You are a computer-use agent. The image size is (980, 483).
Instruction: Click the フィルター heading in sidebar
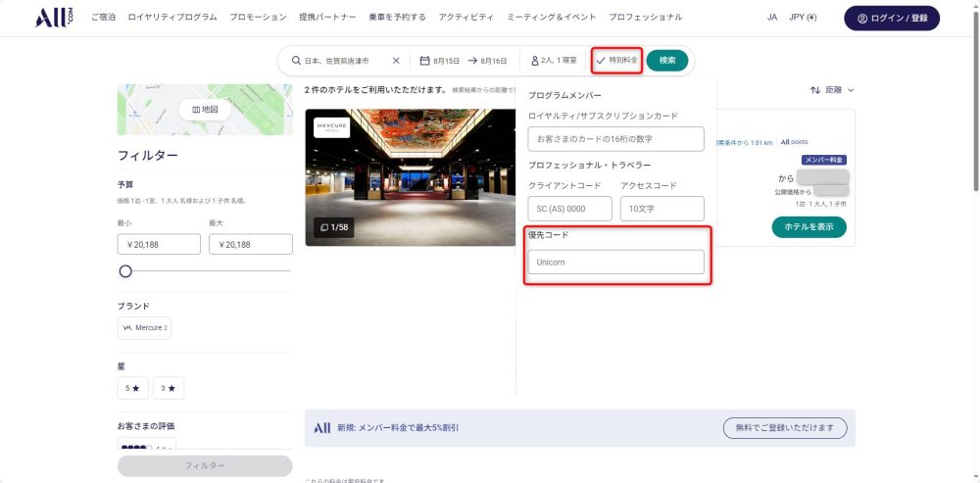(148, 156)
